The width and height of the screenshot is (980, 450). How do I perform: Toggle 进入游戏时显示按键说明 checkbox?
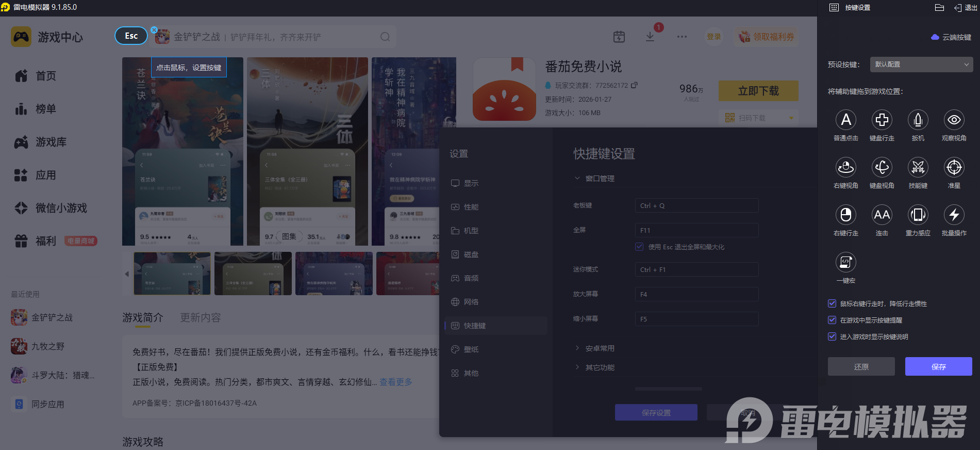point(832,336)
